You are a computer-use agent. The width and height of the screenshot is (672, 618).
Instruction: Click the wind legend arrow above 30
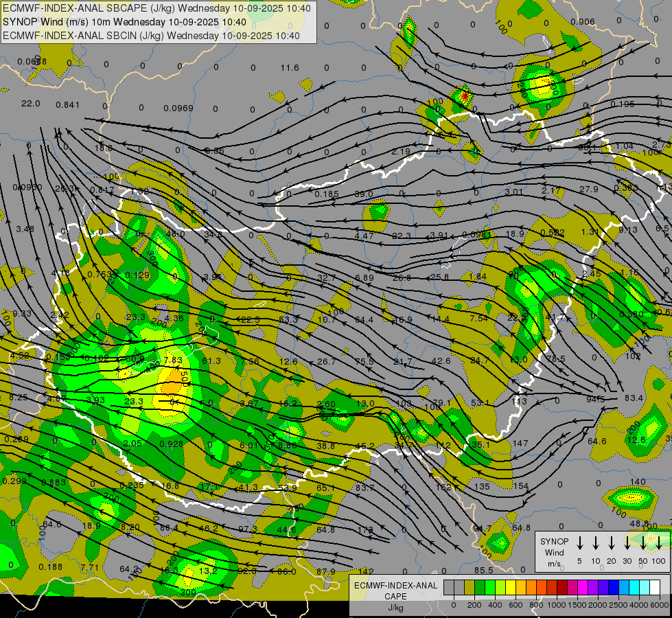[x=627, y=542]
